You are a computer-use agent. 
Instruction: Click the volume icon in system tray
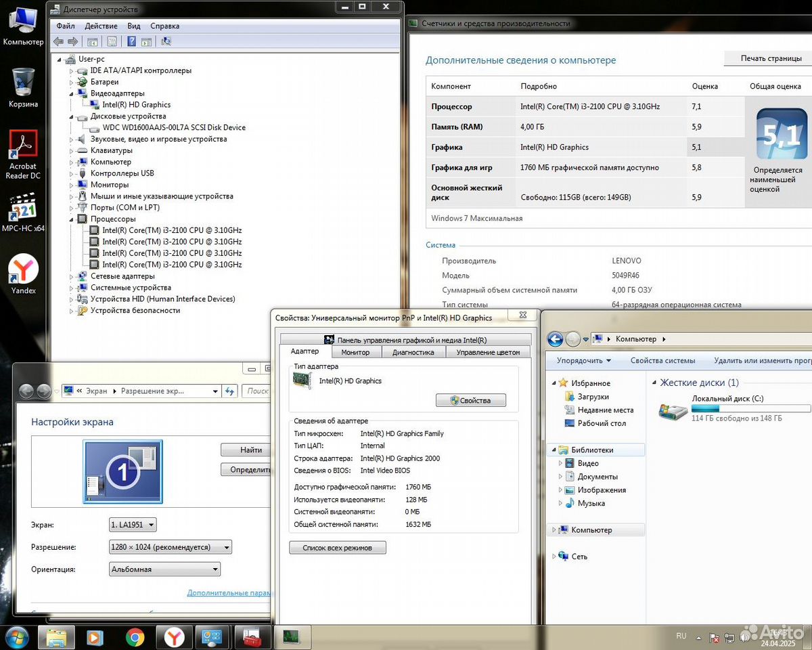click(744, 638)
